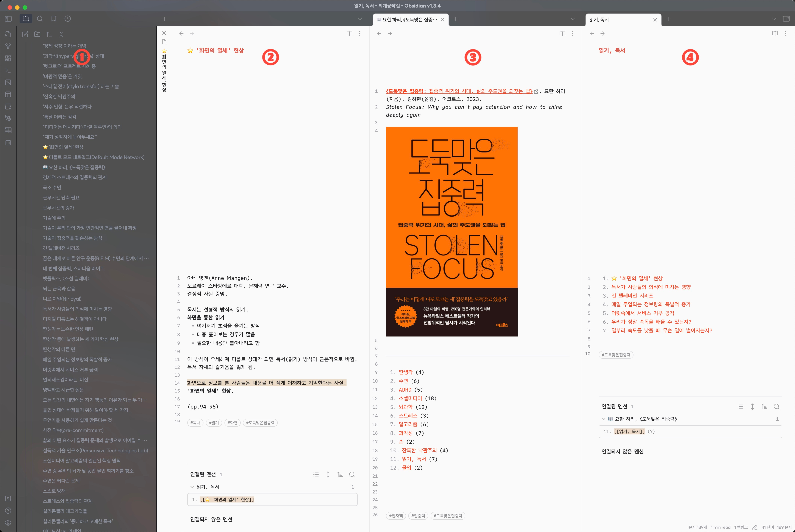
Task: Click the #집중력 tag in 요한 하리 note
Action: [x=418, y=516]
